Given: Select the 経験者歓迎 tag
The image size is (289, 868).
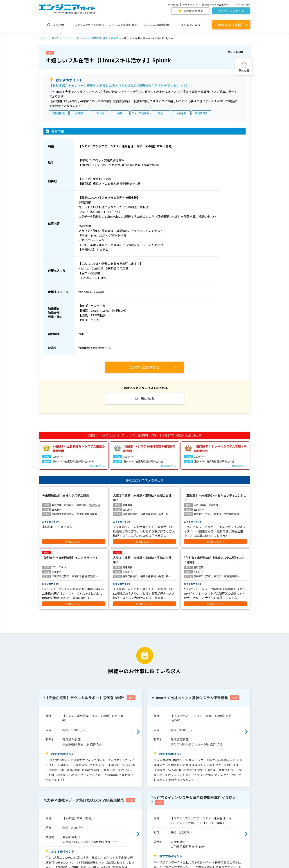Looking at the screenshot, I should click(59, 113).
